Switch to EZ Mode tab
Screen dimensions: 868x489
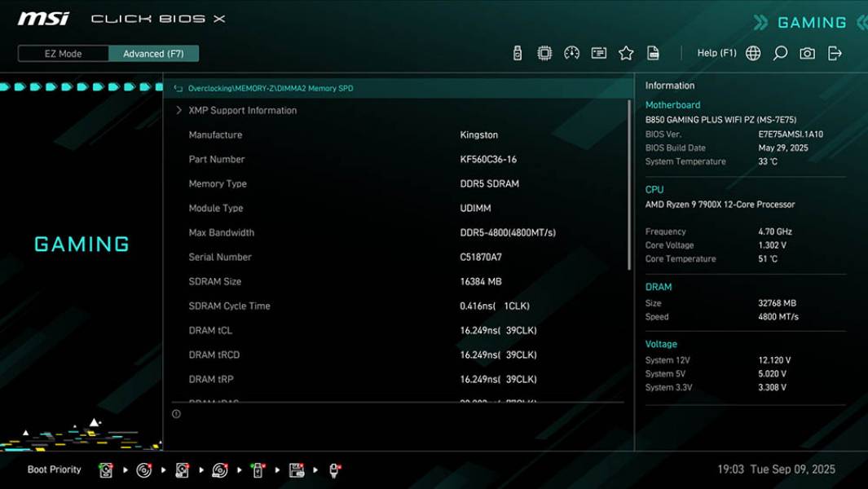pos(61,53)
